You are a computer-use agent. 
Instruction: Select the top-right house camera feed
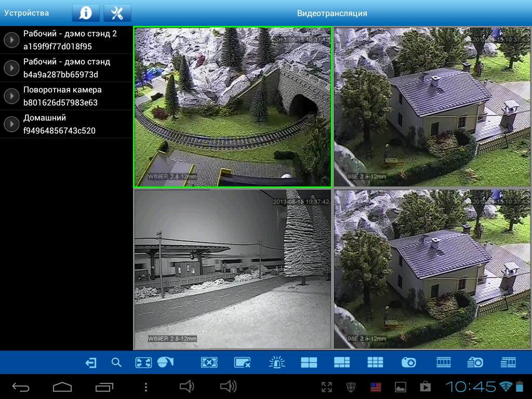point(432,107)
